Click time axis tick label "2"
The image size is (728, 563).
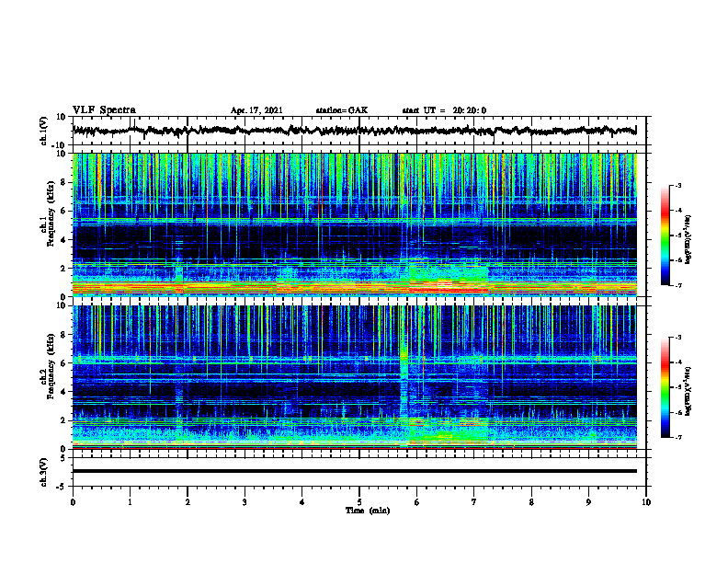click(188, 502)
